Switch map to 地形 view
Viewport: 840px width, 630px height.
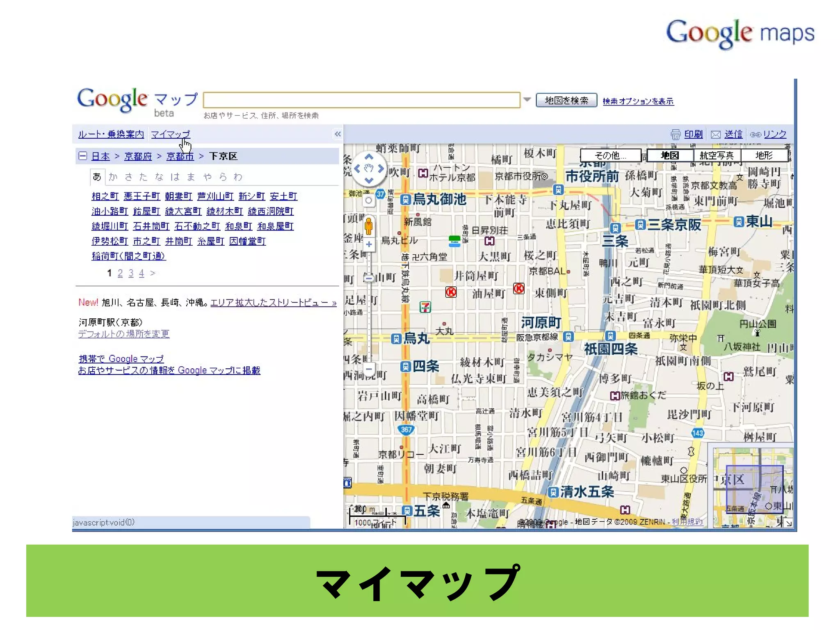click(764, 155)
